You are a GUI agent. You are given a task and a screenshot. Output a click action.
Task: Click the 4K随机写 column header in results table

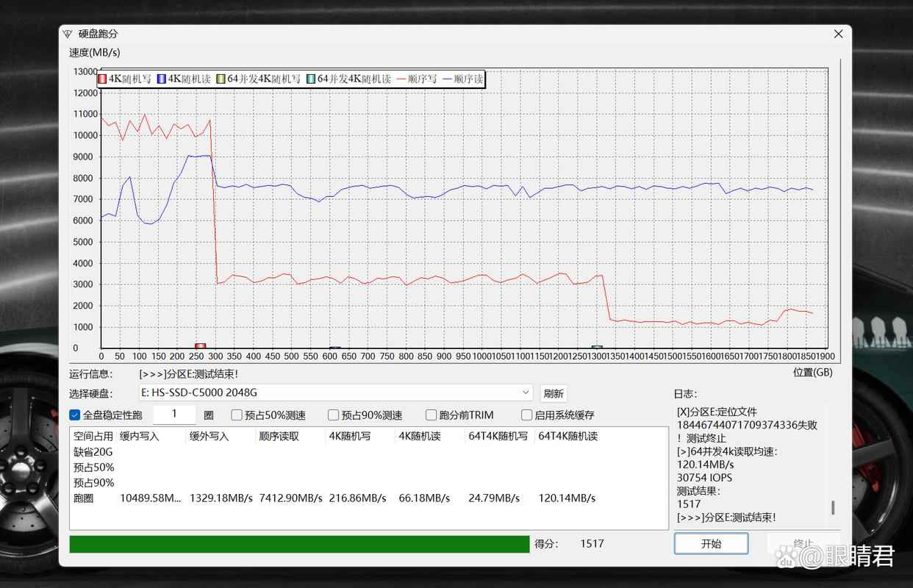[350, 436]
